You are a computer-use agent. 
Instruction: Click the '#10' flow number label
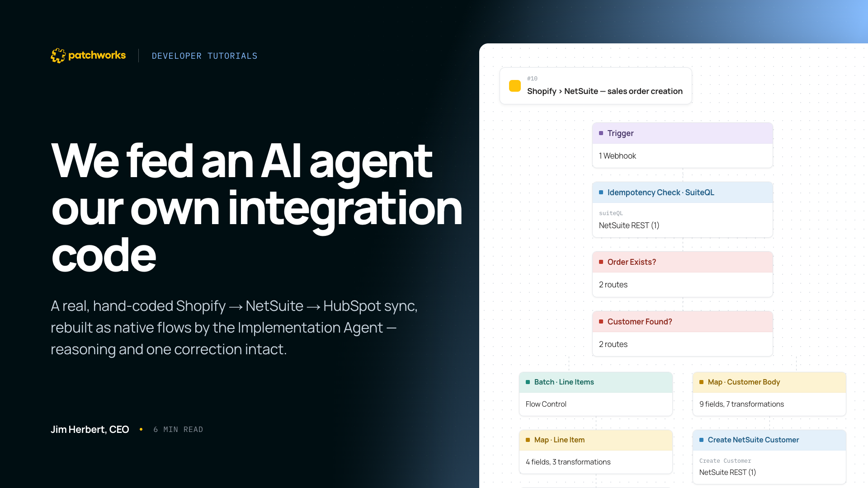(532, 79)
